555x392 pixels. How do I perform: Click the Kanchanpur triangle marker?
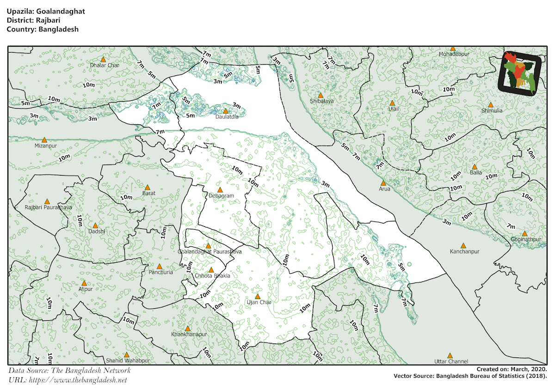pyautogui.click(x=464, y=246)
